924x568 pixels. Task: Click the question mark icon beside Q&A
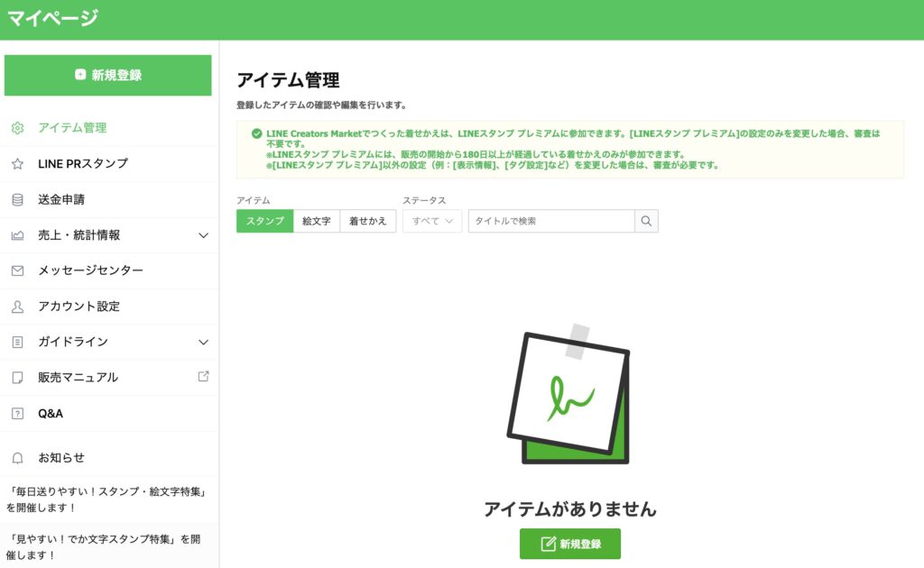point(18,414)
